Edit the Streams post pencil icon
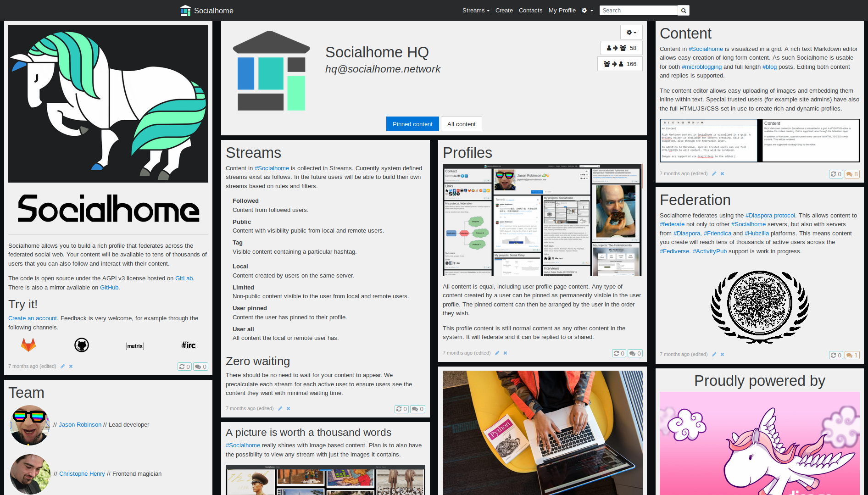Viewport: 868px width, 495px height. coord(280,409)
